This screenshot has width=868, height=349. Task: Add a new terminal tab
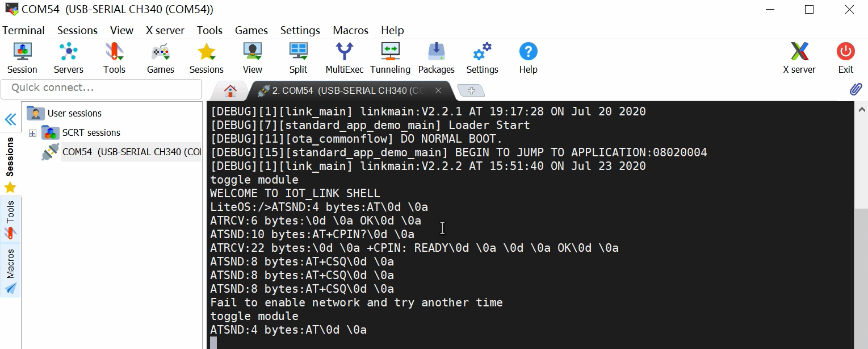pos(471,90)
